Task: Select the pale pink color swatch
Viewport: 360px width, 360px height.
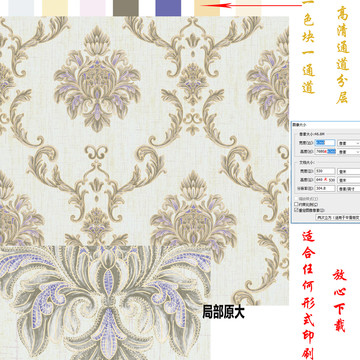Action: pyautogui.click(x=93, y=8)
